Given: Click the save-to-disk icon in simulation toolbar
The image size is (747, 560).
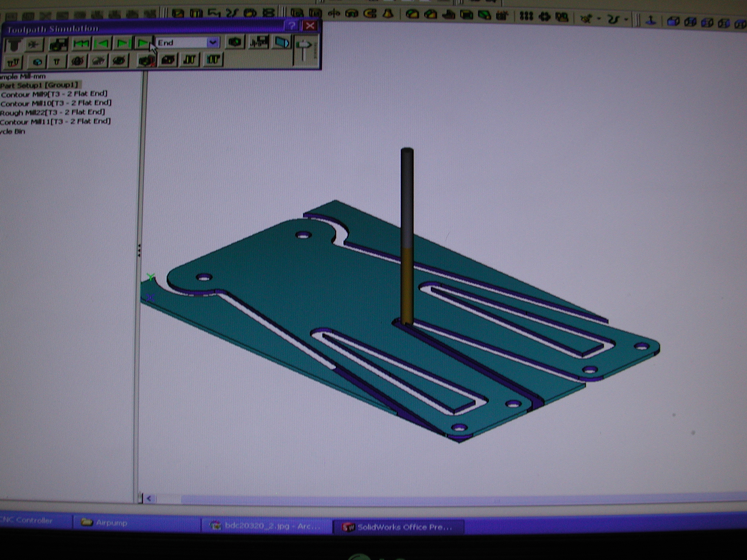Looking at the screenshot, I should click(x=259, y=42).
